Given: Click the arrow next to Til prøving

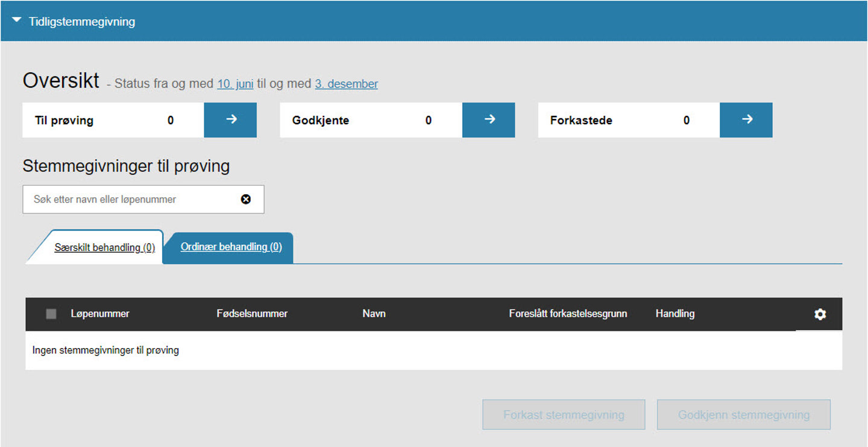Looking at the screenshot, I should click(230, 120).
